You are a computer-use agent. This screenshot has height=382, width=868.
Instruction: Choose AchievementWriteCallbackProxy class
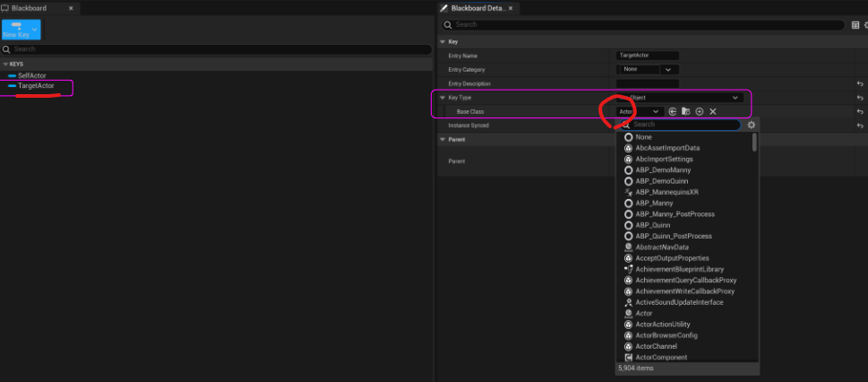685,291
